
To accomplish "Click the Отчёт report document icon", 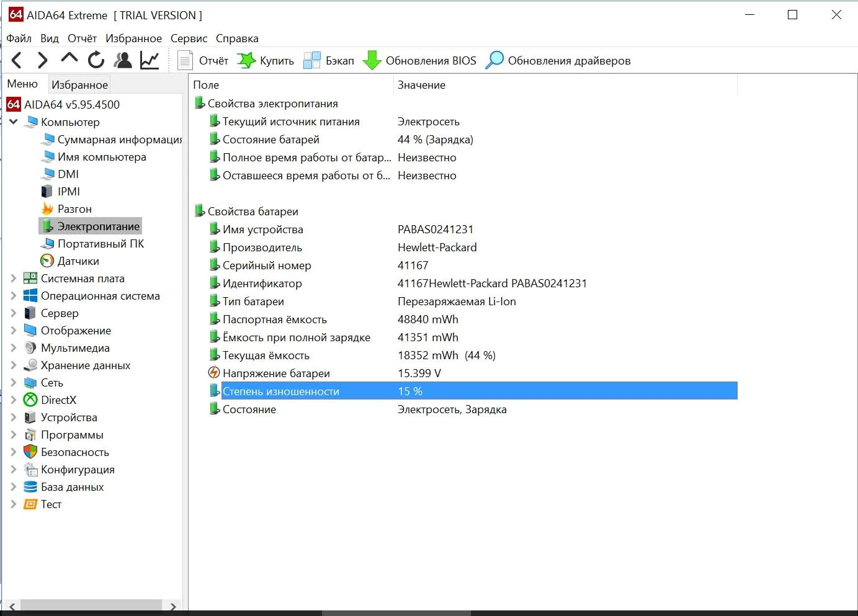I will [x=185, y=60].
